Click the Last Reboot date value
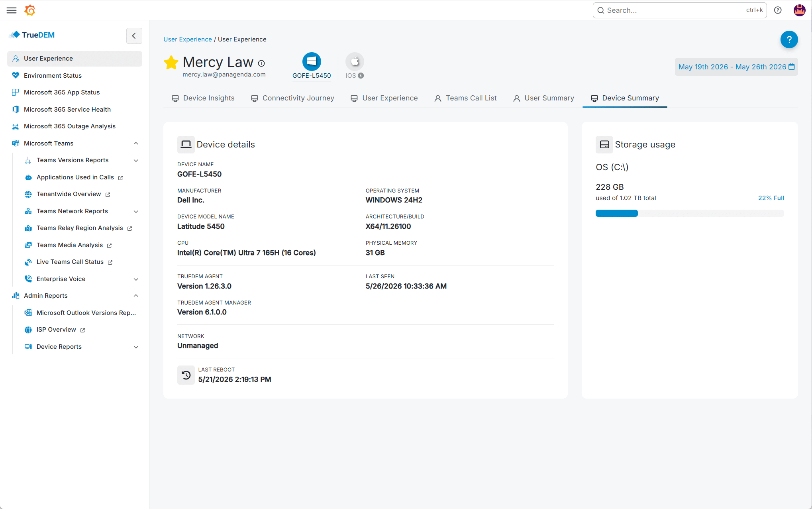This screenshot has height=509, width=812. point(235,379)
